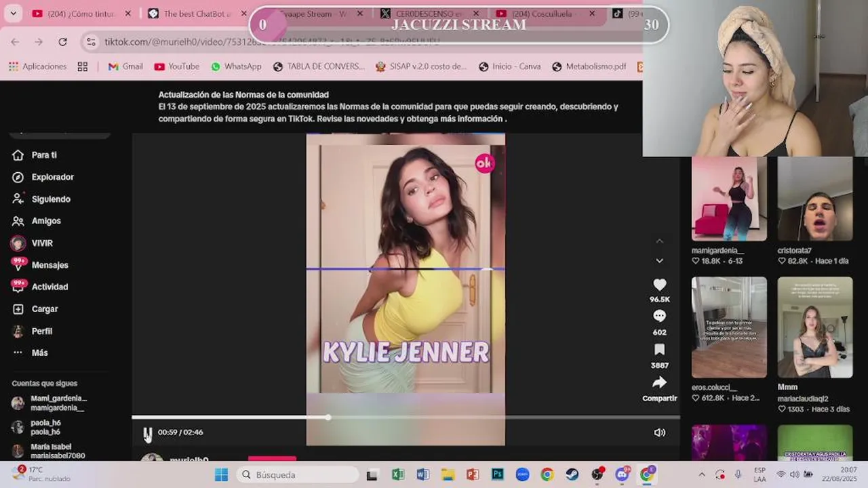The width and height of the screenshot is (868, 488).
Task: Open the Inicio - Canva bookmark
Action: (x=509, y=66)
